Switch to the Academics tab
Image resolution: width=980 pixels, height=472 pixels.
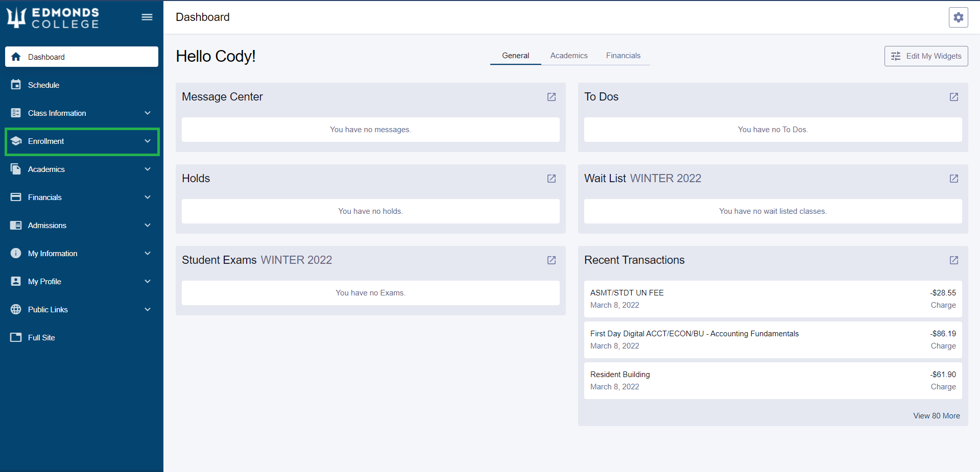tap(569, 56)
